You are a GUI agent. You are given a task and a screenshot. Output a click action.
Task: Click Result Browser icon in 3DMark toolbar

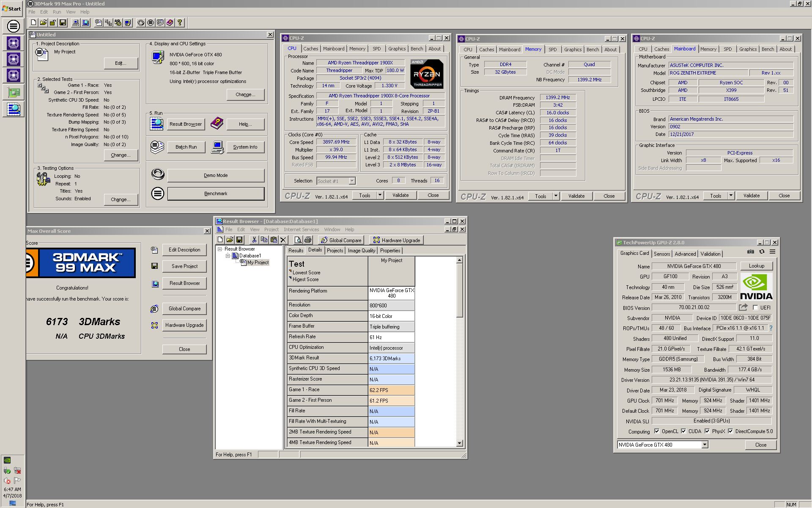click(85, 22)
